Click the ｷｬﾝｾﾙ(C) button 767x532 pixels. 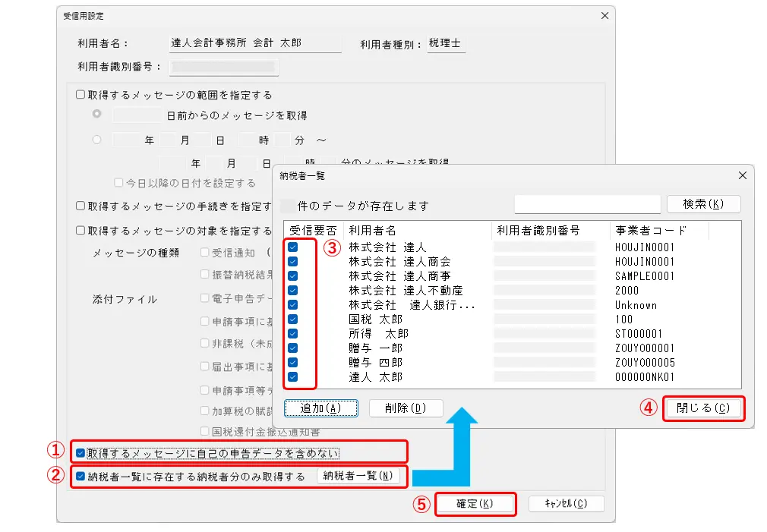pyautogui.click(x=566, y=504)
